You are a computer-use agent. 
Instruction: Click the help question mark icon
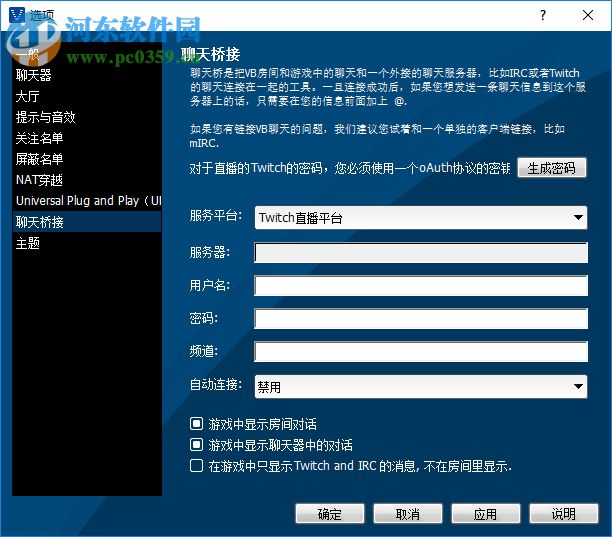tap(543, 15)
